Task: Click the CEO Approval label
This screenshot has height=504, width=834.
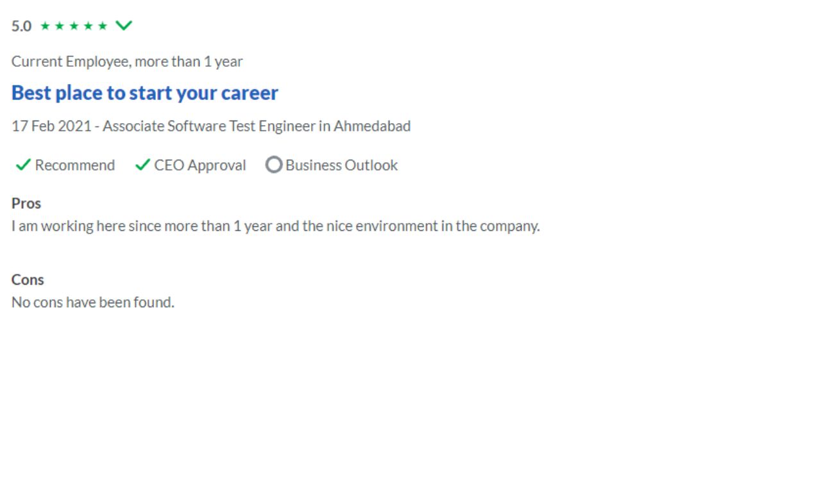Action: (200, 165)
